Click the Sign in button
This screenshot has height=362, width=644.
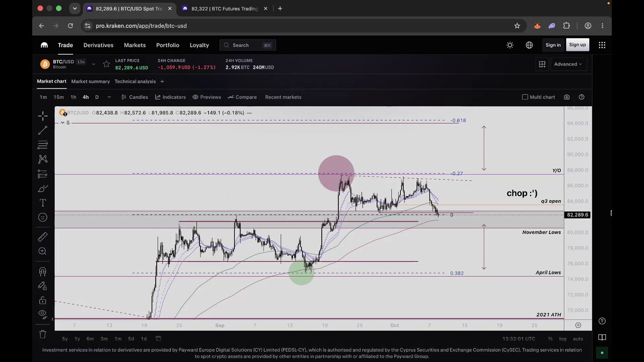click(553, 45)
